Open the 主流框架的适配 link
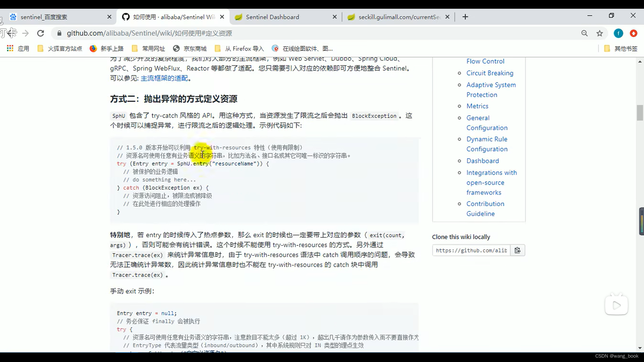 click(164, 78)
